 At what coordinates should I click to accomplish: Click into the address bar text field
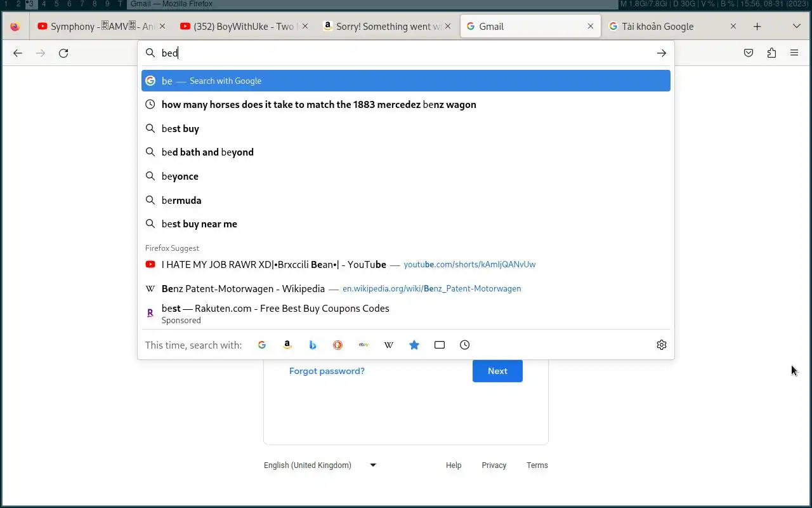tap(406, 53)
